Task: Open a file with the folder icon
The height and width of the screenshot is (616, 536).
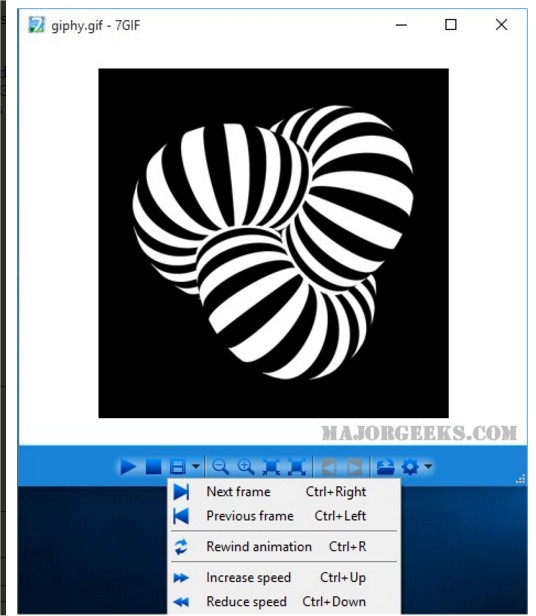Action: click(385, 467)
